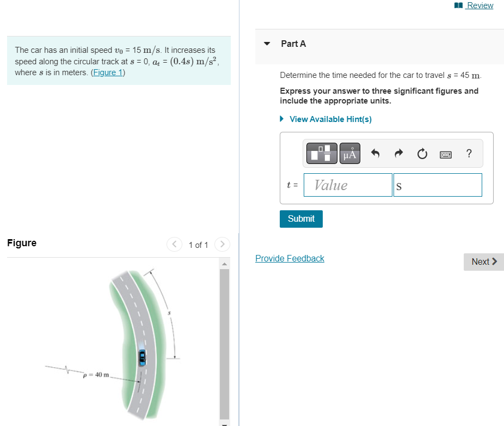
Task: Reset the answer using the circular arrow icon
Action: click(x=422, y=153)
